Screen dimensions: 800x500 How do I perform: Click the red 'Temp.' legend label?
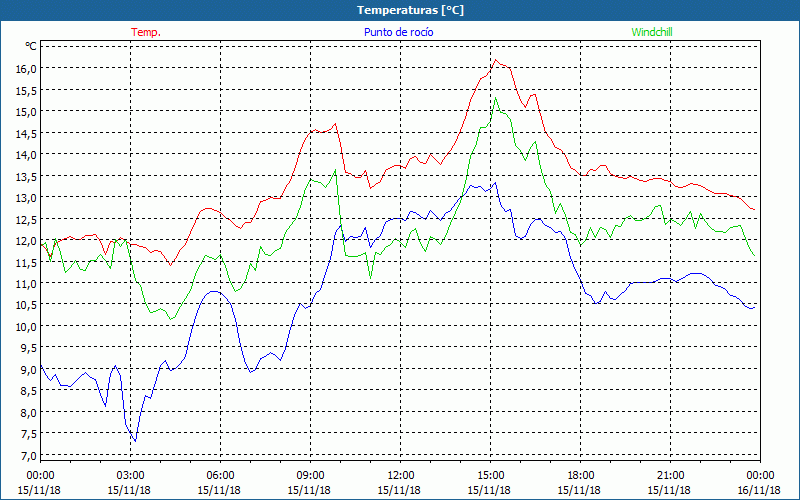tap(146, 32)
